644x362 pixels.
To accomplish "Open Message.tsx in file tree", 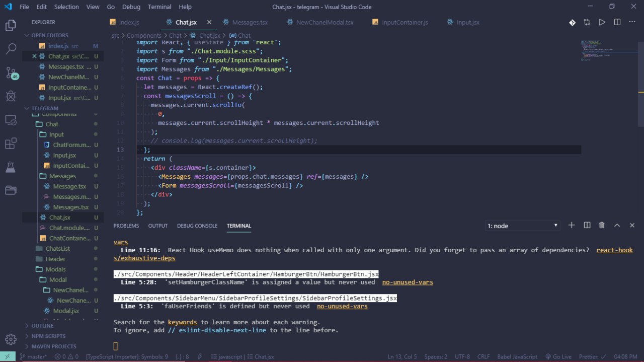I will tap(69, 186).
